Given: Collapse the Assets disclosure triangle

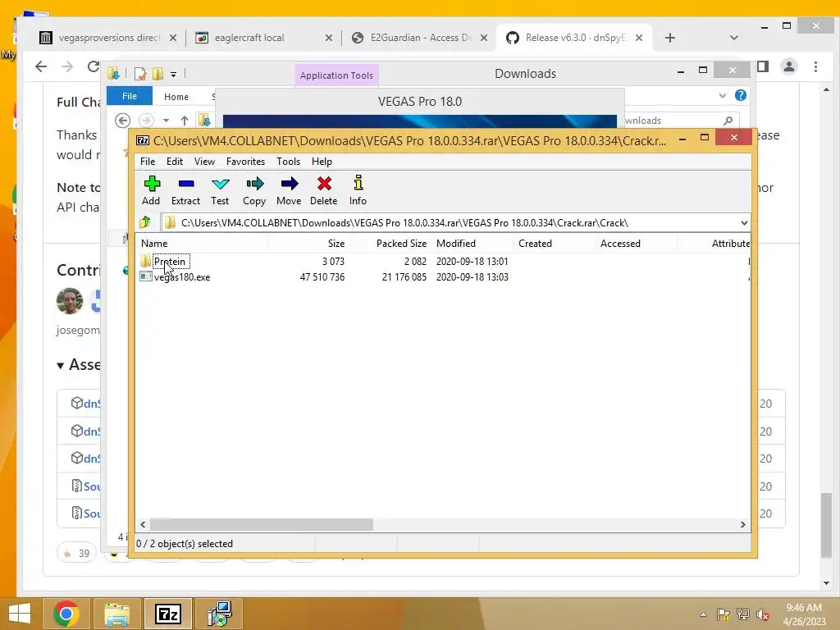Looking at the screenshot, I should 61,365.
